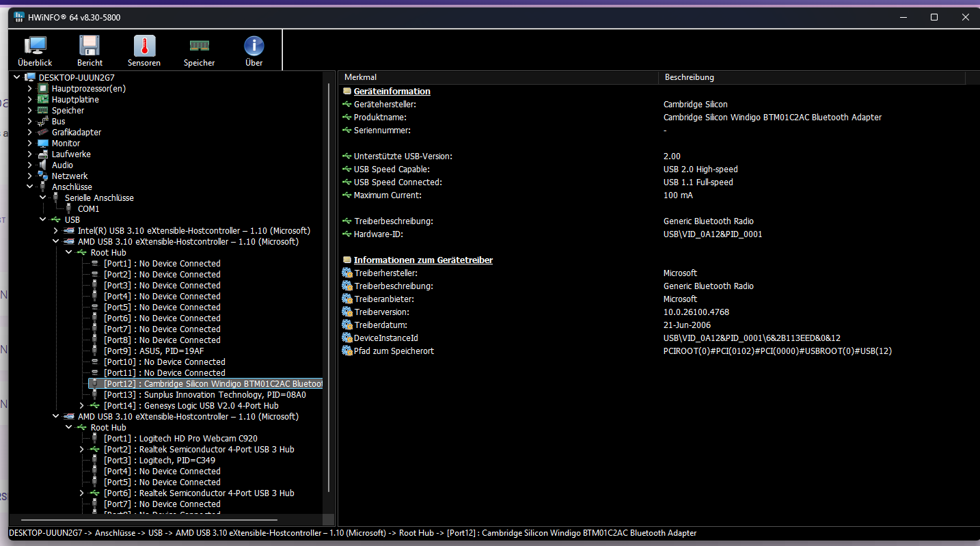Click the Bus node icon
Viewport: 980px width, 546px height.
pos(43,121)
